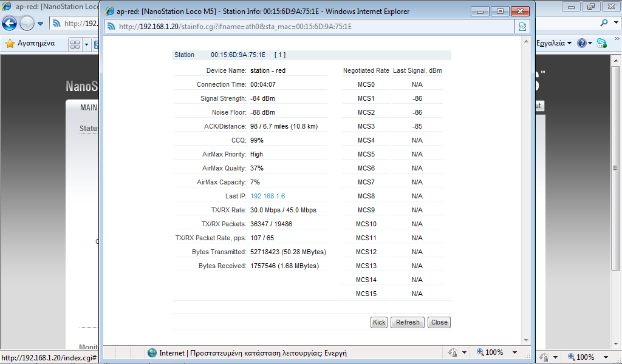Image resolution: width=622 pixels, height=364 pixels.
Task: Select the Signal Strength value -84 dBm
Action: pyautogui.click(x=262, y=98)
